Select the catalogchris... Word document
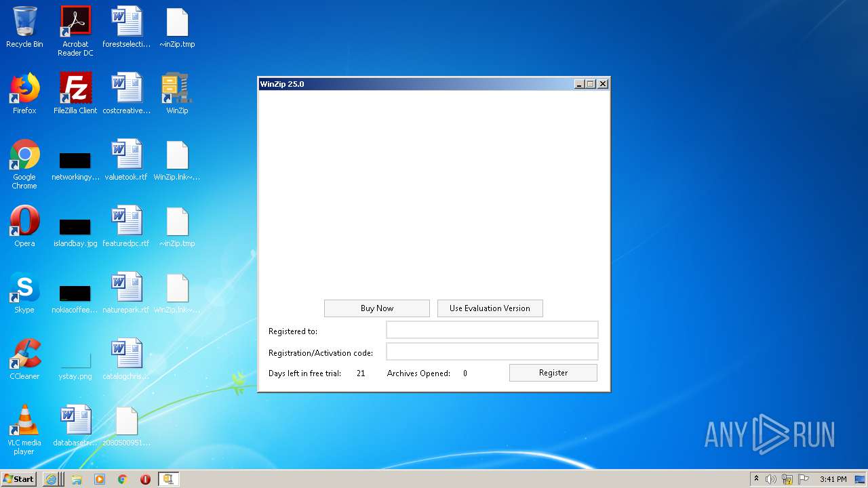The width and height of the screenshot is (868, 488). tap(127, 359)
